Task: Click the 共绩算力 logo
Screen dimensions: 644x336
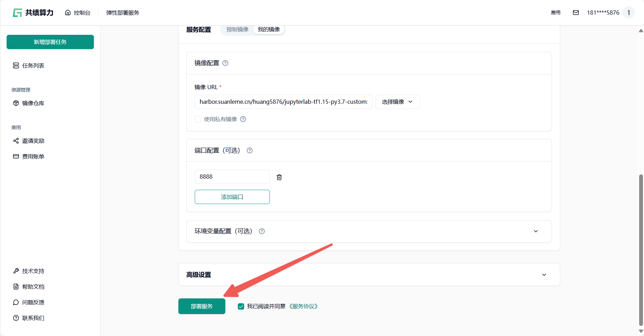Action: pos(33,13)
